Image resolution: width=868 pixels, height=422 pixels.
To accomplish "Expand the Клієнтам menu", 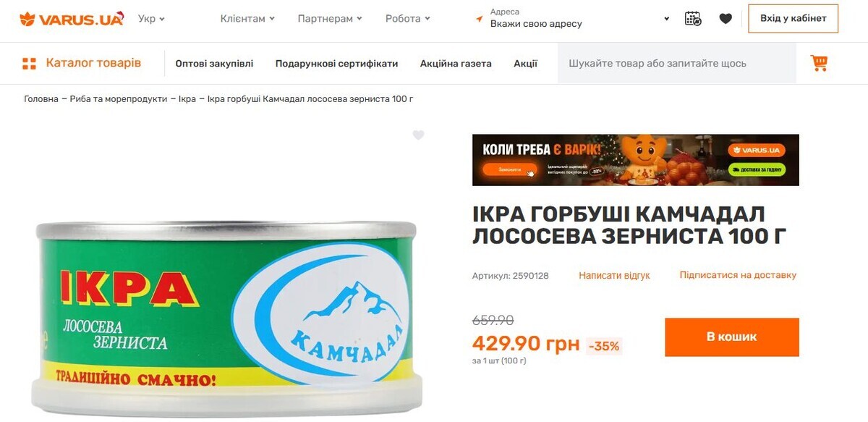I will tap(247, 19).
